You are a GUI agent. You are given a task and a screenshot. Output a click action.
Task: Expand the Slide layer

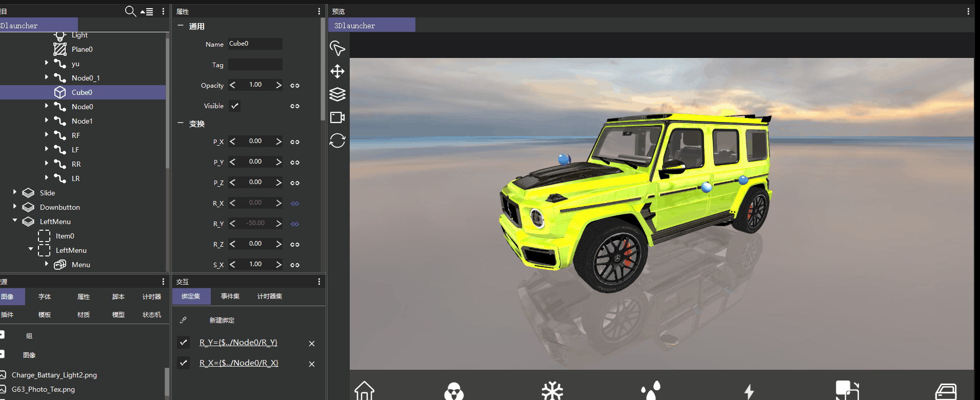tap(14, 192)
